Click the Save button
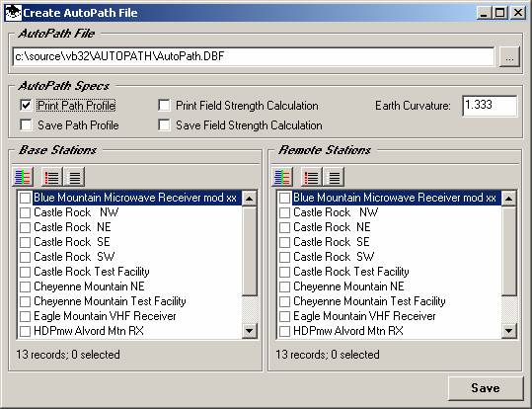The height and width of the screenshot is (409, 532). click(x=486, y=388)
